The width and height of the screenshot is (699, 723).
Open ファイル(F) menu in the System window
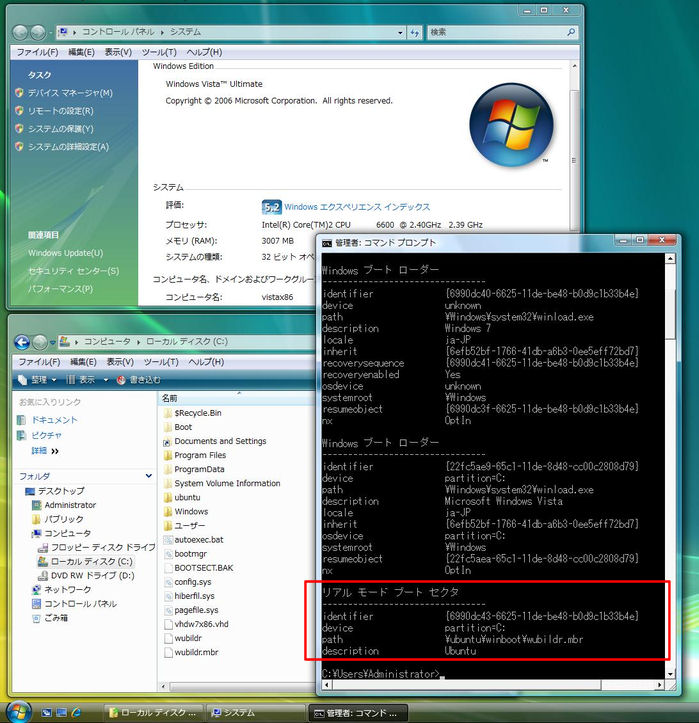(37, 52)
